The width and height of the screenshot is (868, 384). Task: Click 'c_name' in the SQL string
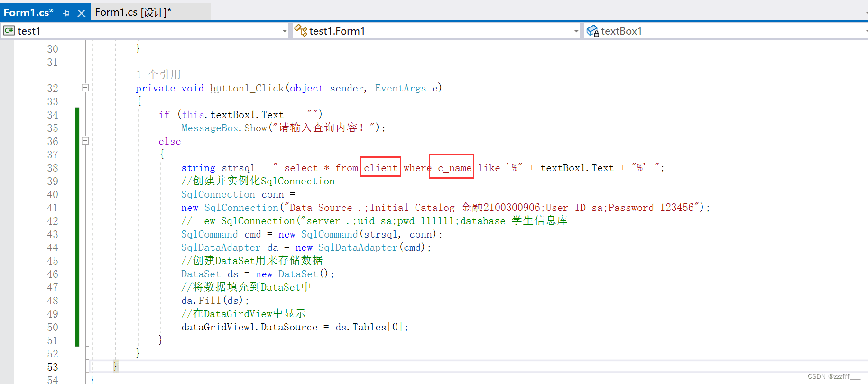[x=454, y=168]
